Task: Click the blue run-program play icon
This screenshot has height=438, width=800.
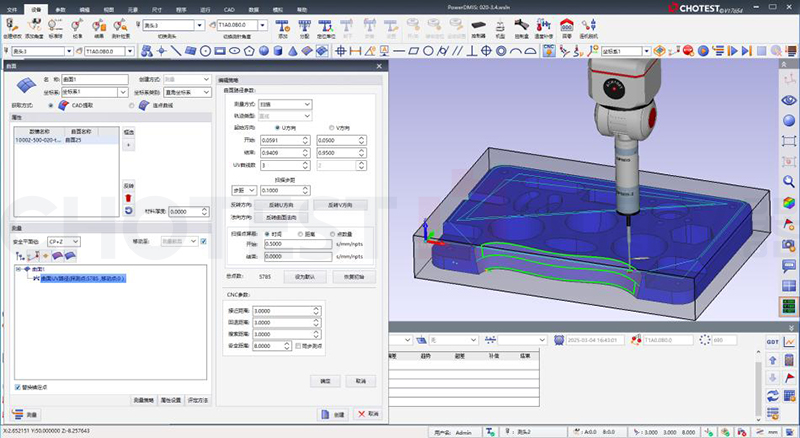Action: tap(703, 51)
